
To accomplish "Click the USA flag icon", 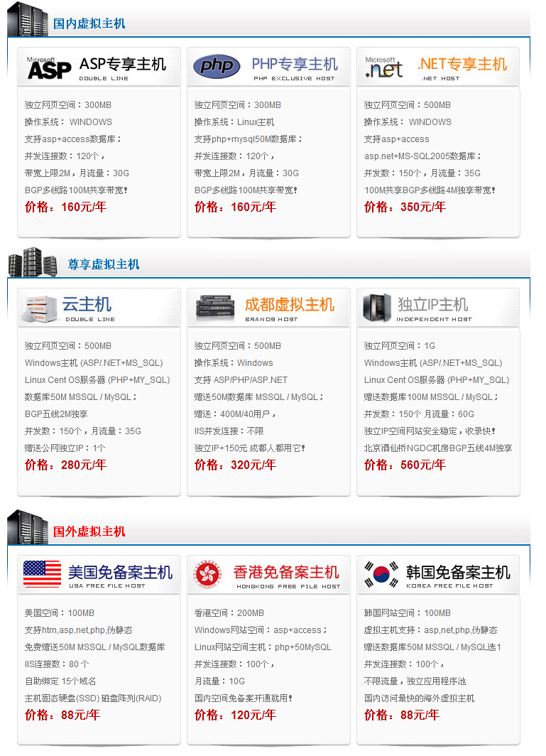I will [43, 574].
